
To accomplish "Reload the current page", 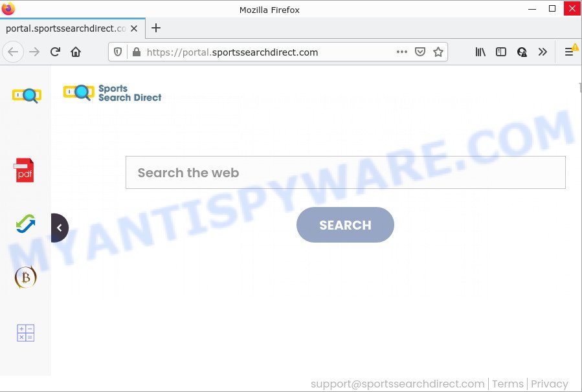I will [x=55, y=52].
